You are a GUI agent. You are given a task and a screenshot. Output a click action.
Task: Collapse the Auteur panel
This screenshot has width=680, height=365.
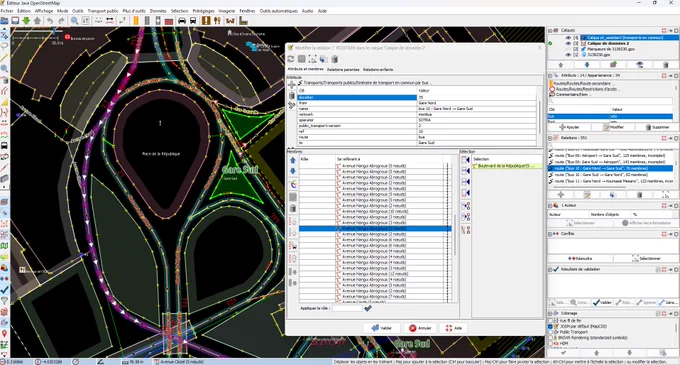[x=550, y=205]
